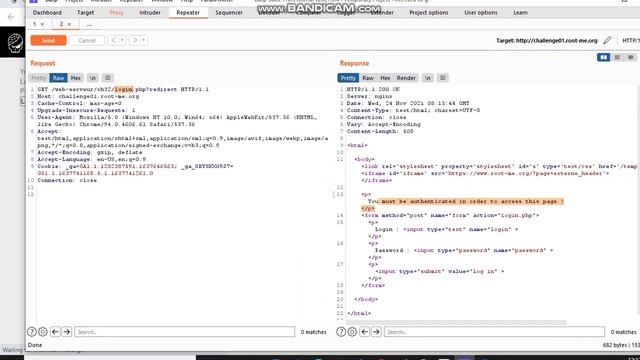Screen dimensions: 640x360
Task: Select Hex view in Request panel
Action: point(76,78)
